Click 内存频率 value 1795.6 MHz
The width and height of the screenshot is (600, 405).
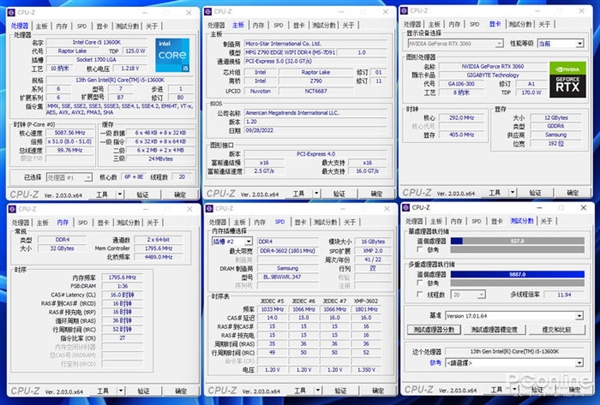[x=122, y=277]
